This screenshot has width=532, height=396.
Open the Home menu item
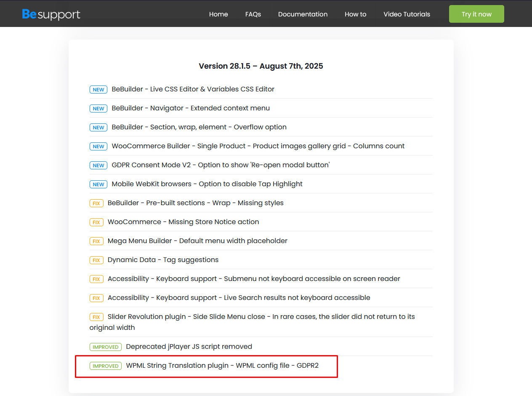[218, 14]
